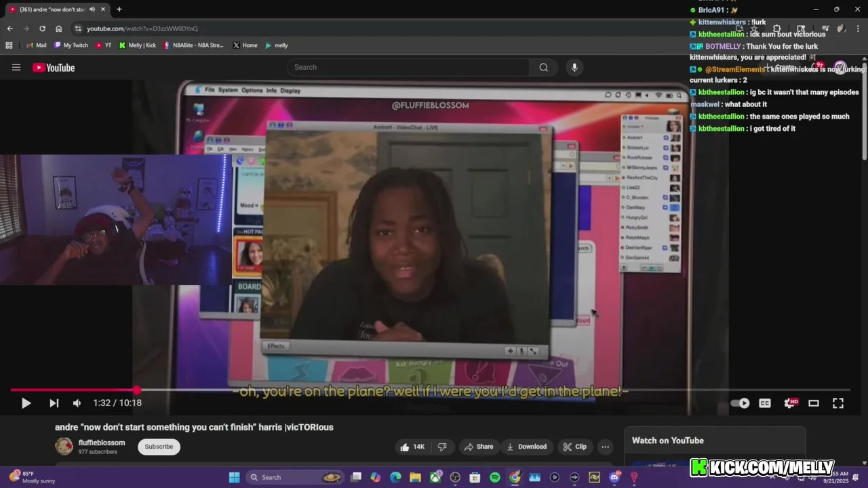
Task: Open the bookmarks apps grid icon
Action: click(x=9, y=45)
